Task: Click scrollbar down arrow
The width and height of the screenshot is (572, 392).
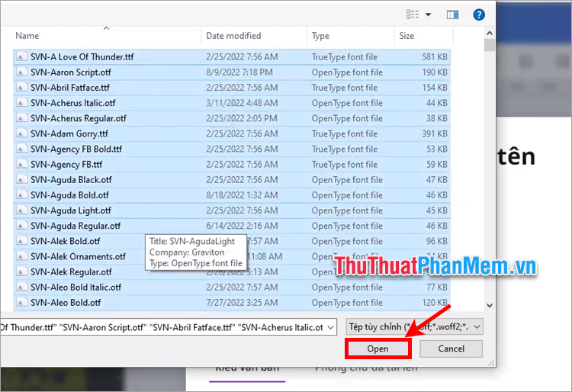Action: 490,306
